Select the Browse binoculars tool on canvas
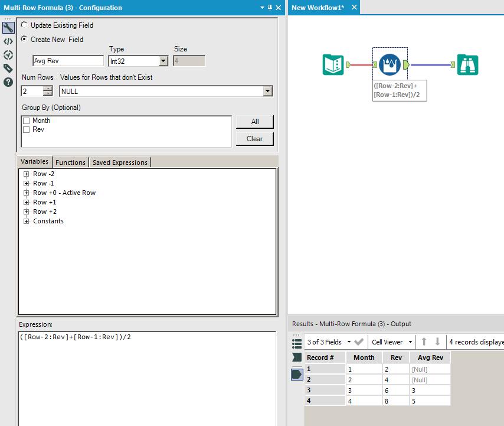 tap(467, 64)
